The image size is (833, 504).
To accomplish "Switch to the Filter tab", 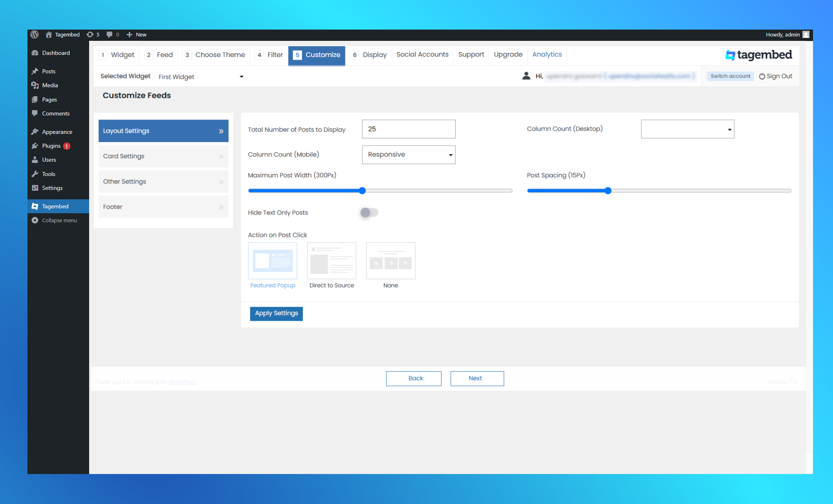I will (269, 55).
